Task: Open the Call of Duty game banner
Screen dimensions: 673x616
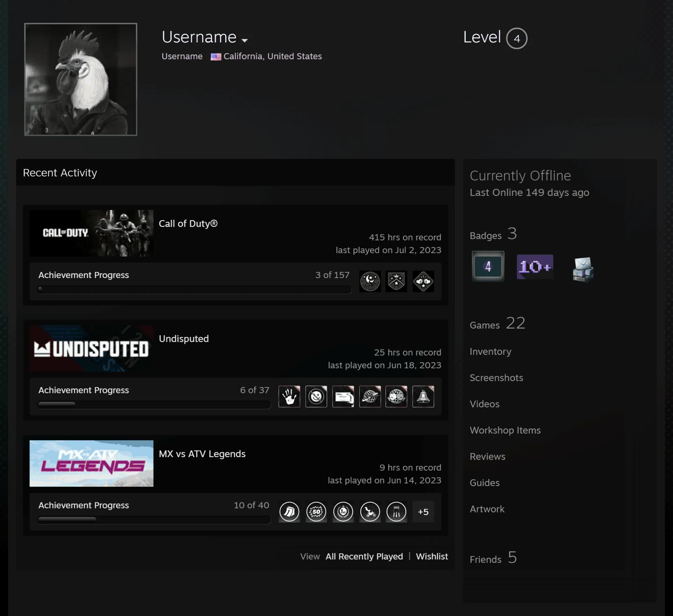Action: coord(91,233)
